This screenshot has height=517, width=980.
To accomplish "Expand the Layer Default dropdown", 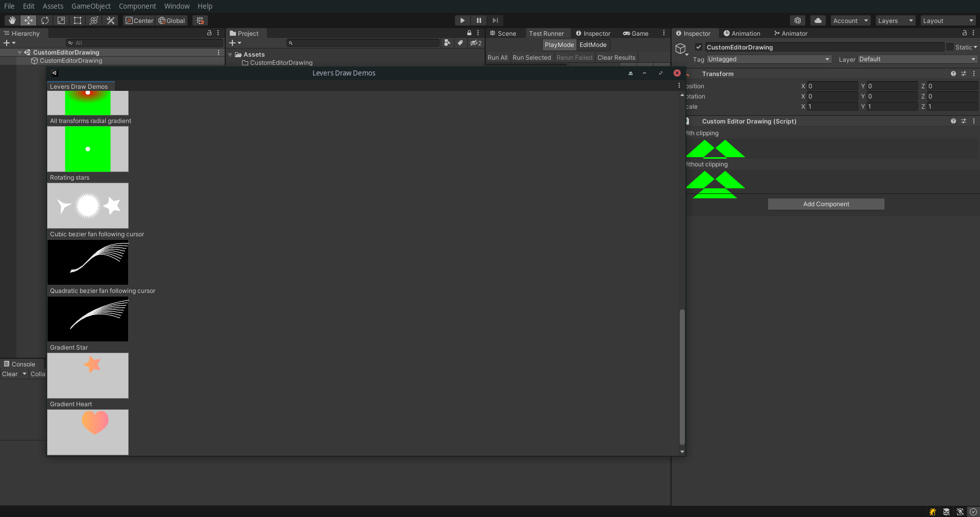I will 917,59.
